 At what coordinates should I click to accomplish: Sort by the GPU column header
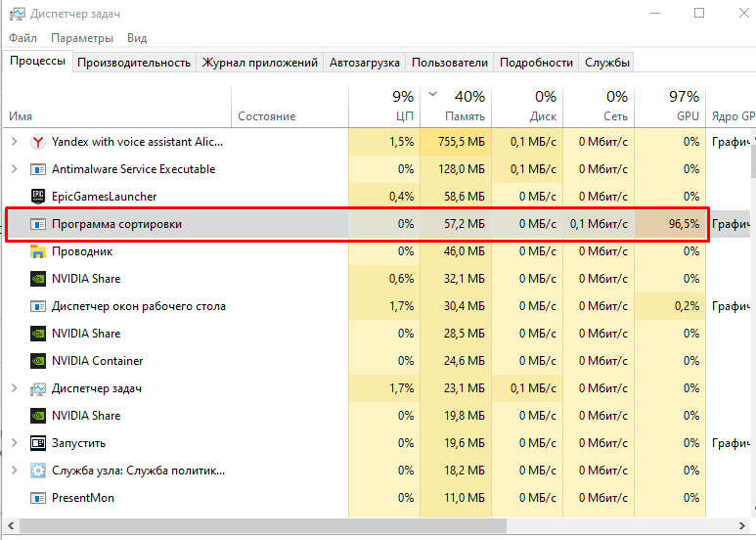[670, 107]
